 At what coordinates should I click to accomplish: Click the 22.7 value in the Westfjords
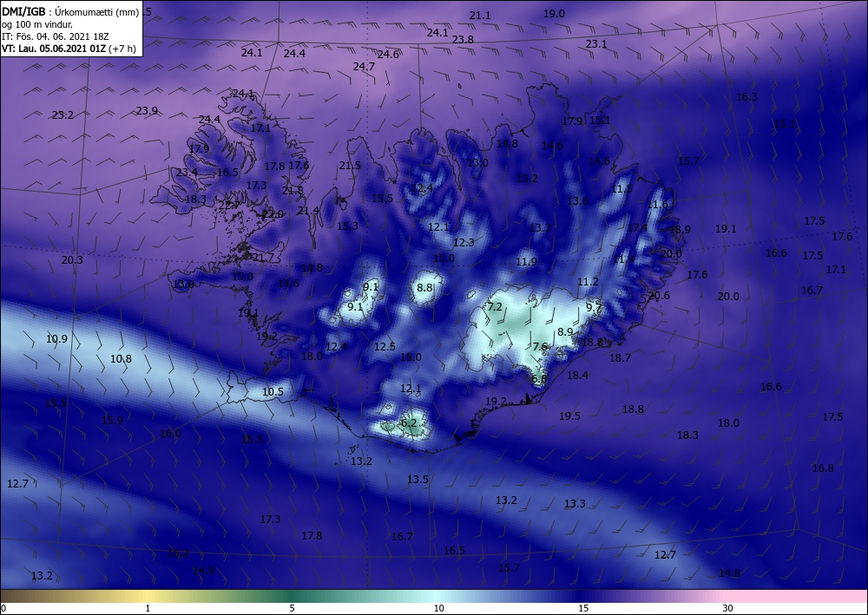[228, 206]
